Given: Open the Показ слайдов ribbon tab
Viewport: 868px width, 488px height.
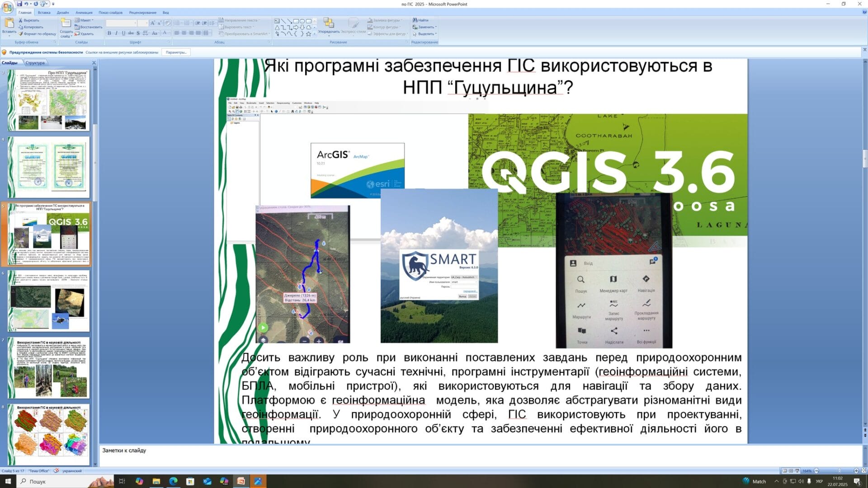Looking at the screenshot, I should coord(110,13).
